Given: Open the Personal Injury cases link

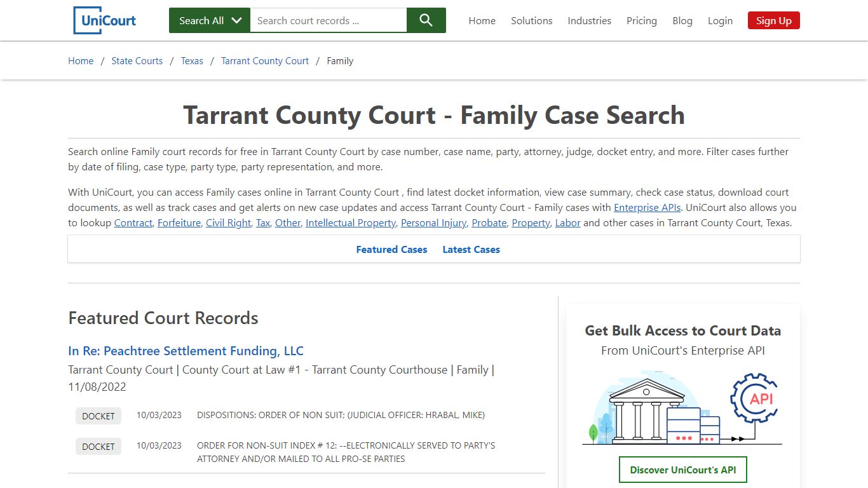Looking at the screenshot, I should (434, 223).
